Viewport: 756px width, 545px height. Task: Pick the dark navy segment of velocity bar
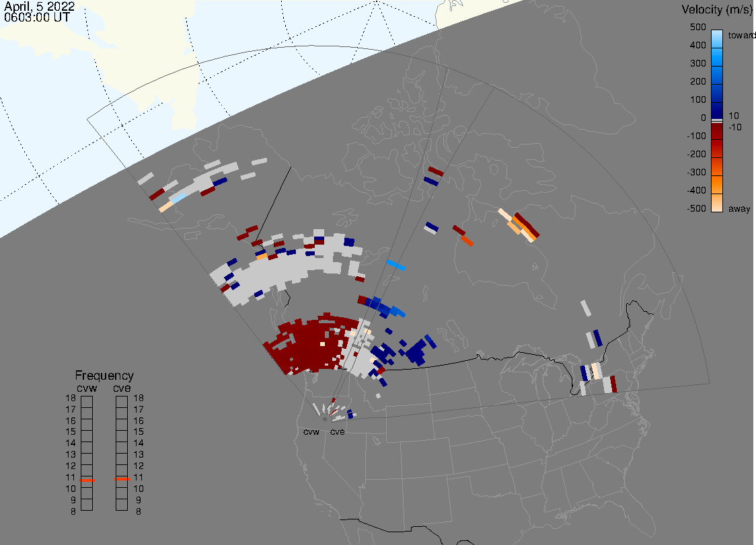click(x=717, y=110)
